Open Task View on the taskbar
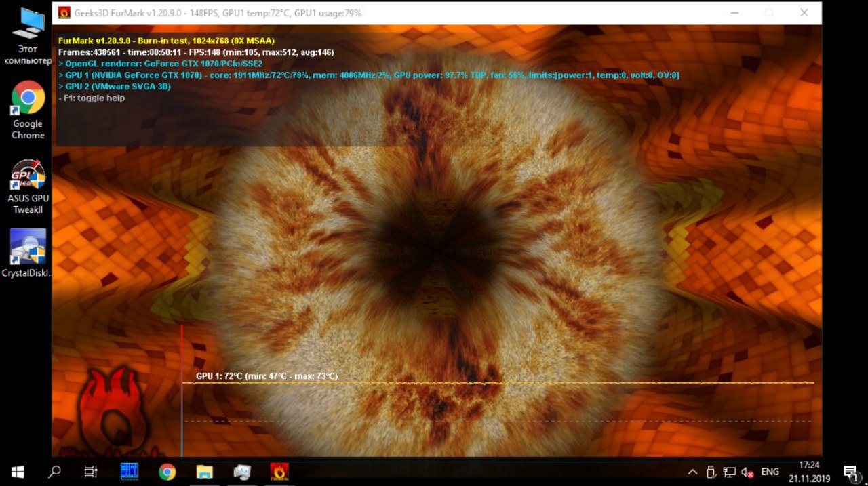 point(91,472)
